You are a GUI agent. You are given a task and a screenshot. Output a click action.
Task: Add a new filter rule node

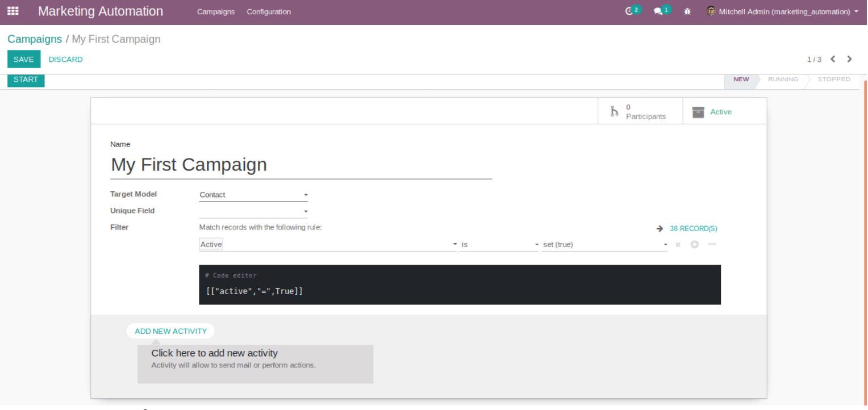[694, 245]
